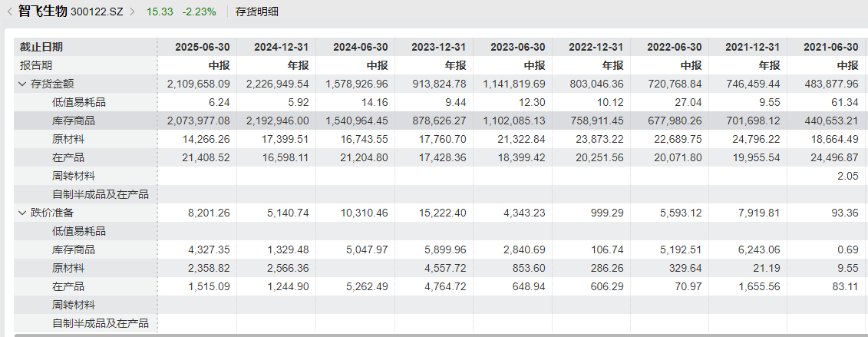Click the next stock arrow after 300122.SZ

(131, 12)
